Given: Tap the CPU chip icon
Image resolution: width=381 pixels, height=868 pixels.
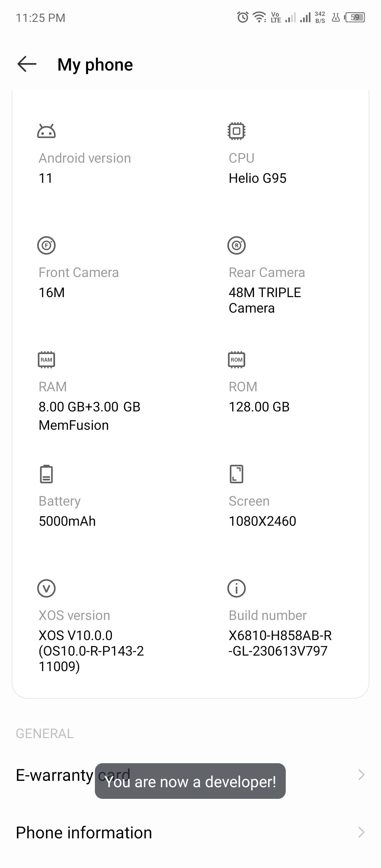Looking at the screenshot, I should pyautogui.click(x=236, y=131).
